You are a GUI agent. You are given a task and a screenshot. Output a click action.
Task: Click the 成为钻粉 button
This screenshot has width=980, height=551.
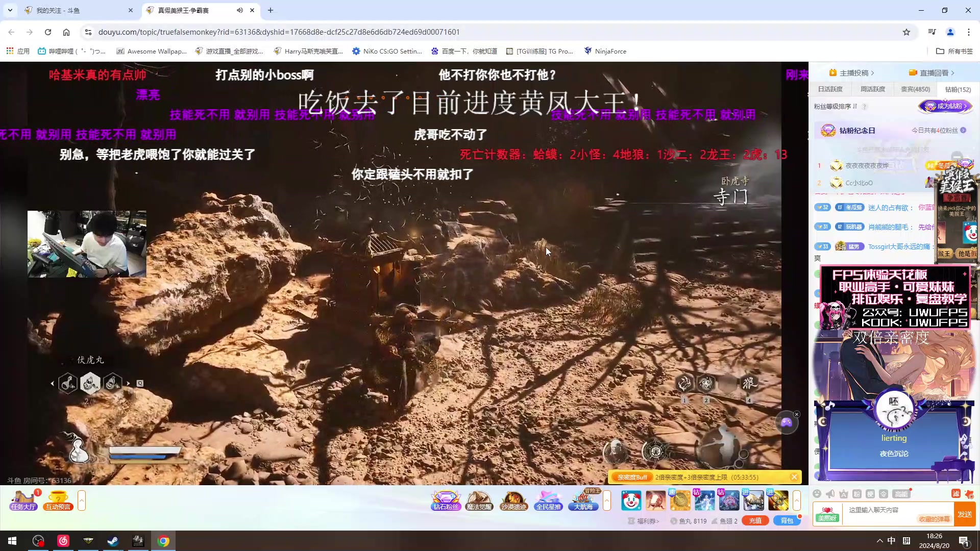coord(945,106)
